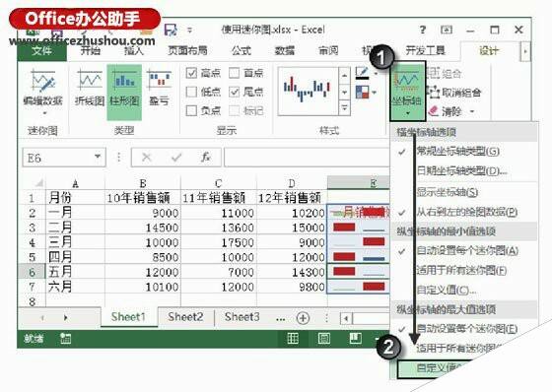552x392 pixels.
Task: Switch to the Sheet2 tab
Action: 185,317
